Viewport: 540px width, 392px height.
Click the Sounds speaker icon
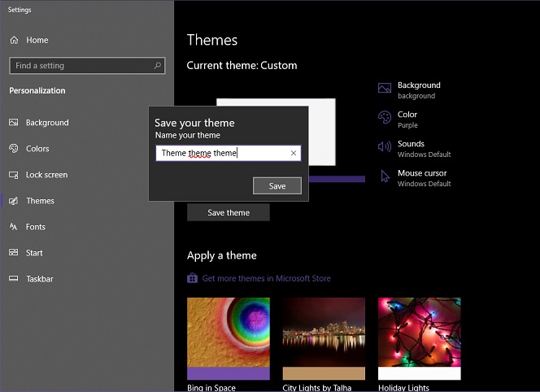385,146
